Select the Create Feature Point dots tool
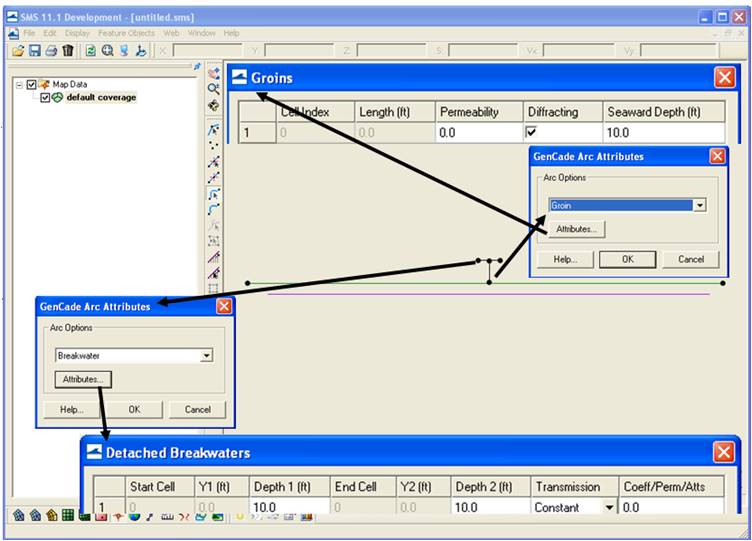 click(x=214, y=145)
